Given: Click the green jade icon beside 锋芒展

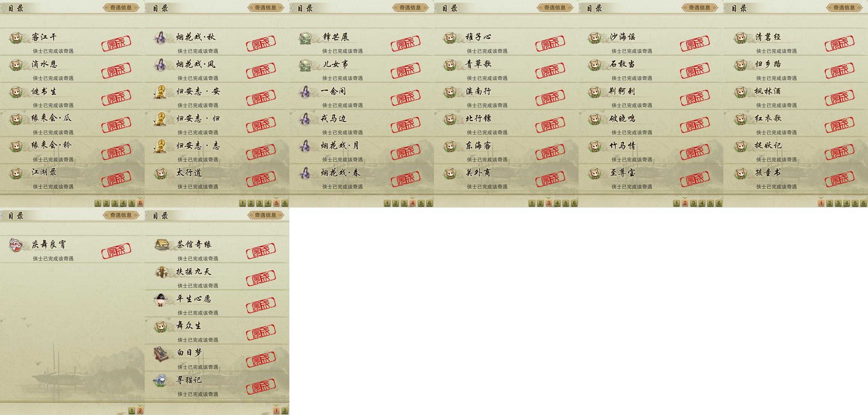Looking at the screenshot, I should click(306, 38).
